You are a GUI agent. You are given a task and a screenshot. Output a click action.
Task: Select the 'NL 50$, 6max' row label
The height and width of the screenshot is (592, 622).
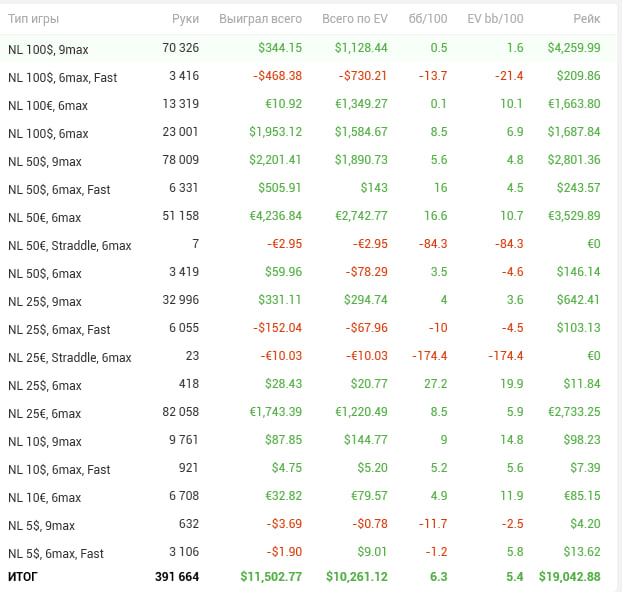click(x=44, y=273)
